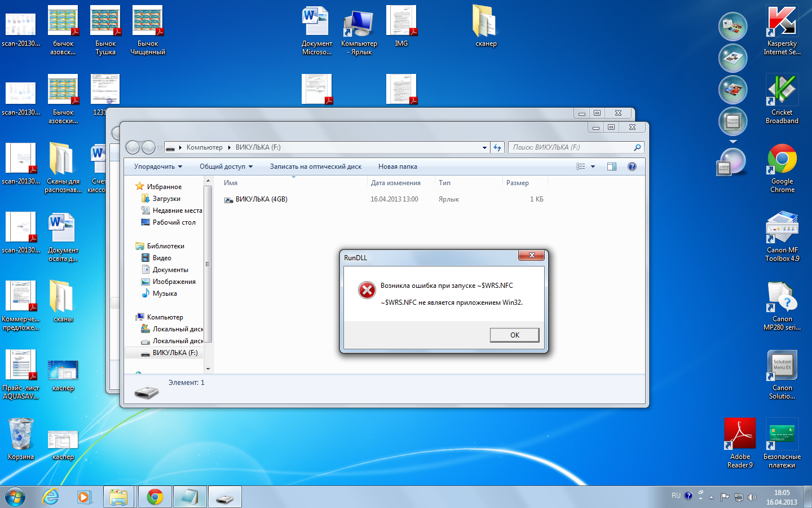
Task: Click the navigation pane scrollbar up arrow
Action: (x=208, y=181)
